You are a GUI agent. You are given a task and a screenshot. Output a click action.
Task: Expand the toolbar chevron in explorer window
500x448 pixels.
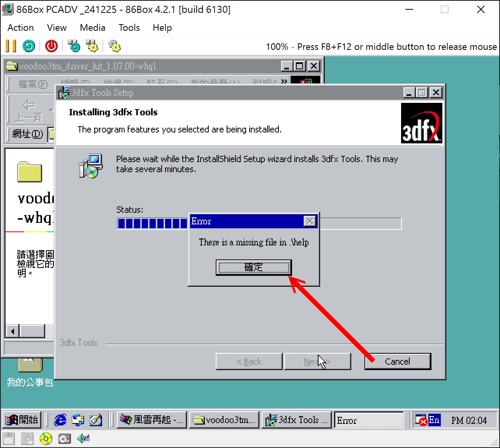[x=284, y=82]
